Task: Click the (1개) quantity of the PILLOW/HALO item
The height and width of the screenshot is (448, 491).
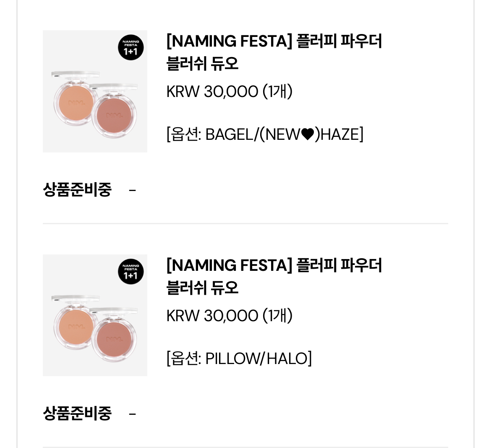Action: [x=277, y=316]
